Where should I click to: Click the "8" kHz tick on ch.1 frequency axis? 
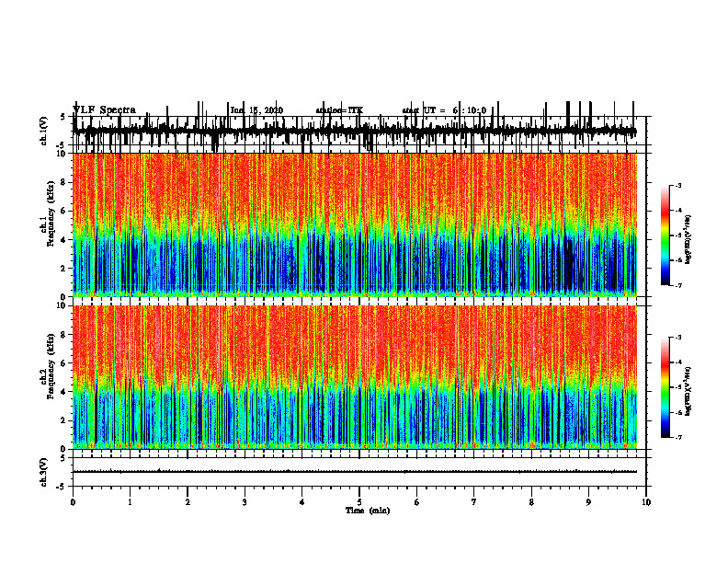pyautogui.click(x=64, y=182)
